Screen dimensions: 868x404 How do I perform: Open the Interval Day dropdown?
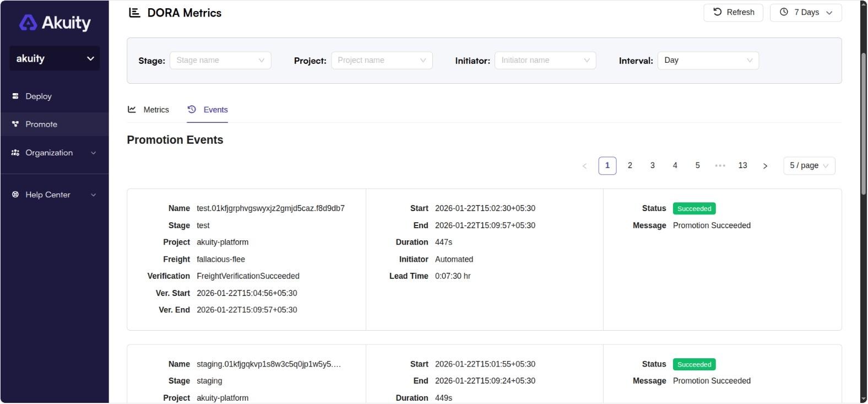pyautogui.click(x=708, y=60)
